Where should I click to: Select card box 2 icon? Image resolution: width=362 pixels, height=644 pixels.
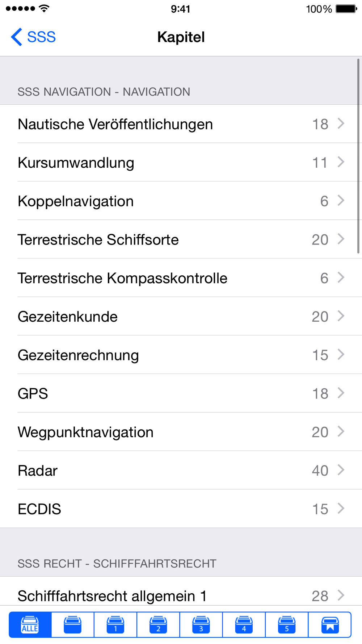click(x=158, y=624)
